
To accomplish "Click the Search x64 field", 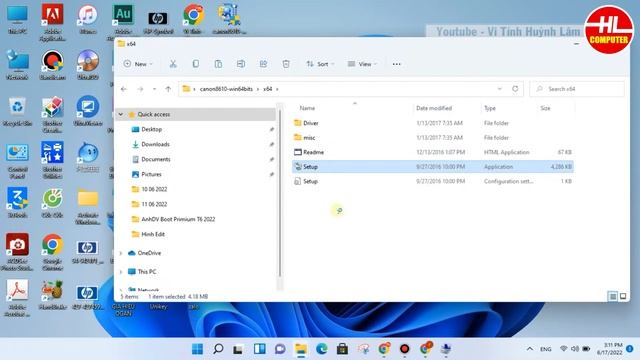I will click(x=577, y=89).
